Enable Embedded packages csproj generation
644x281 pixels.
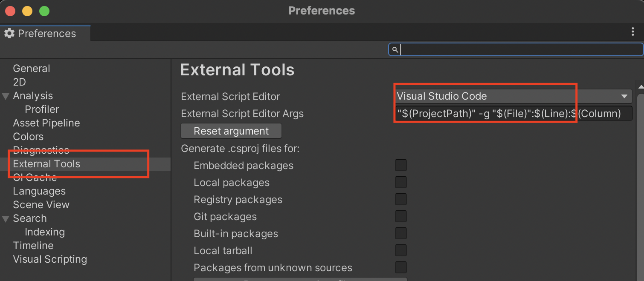tap(401, 165)
